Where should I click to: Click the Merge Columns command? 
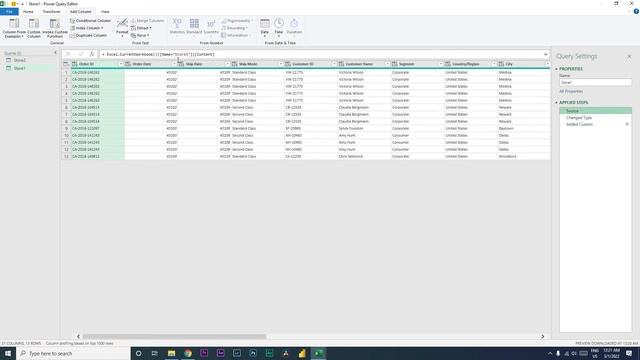click(147, 20)
